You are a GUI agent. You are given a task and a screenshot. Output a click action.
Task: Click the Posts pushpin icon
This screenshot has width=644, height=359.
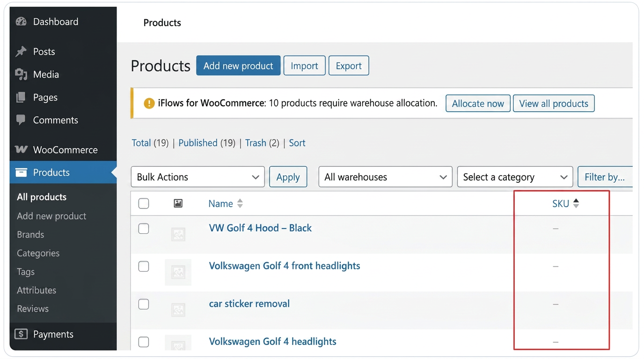(21, 51)
